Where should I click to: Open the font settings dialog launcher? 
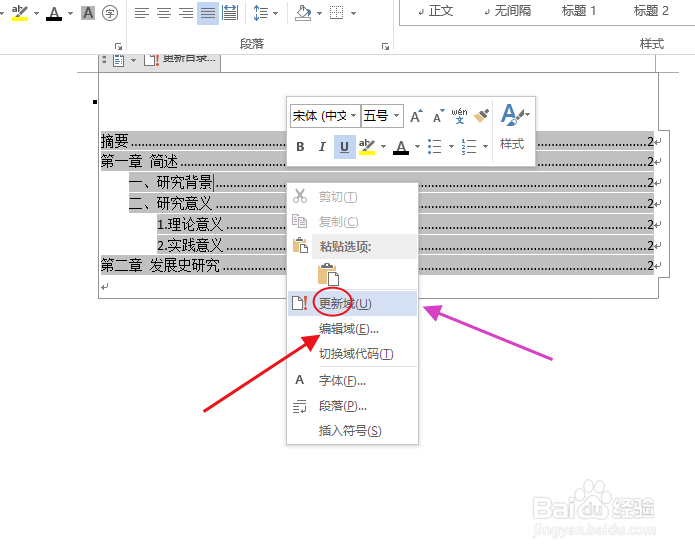[118, 46]
